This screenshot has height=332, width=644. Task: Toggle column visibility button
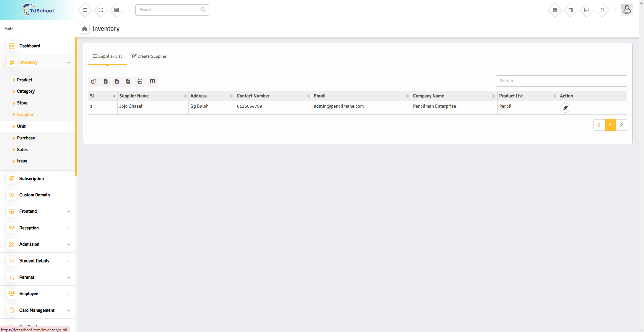[x=152, y=81]
